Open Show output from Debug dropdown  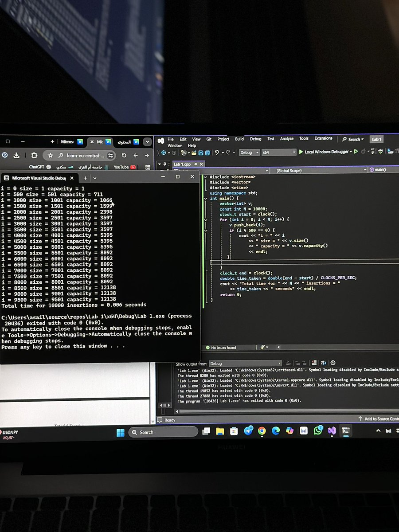pos(245,364)
